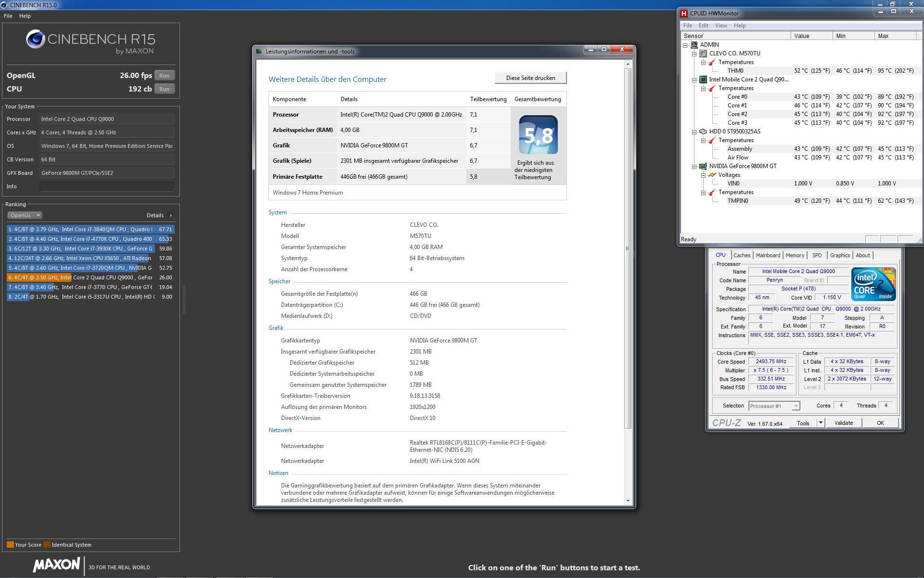Run the OpenGL benchmark test
Viewport: 924px width, 578px height.
[164, 76]
